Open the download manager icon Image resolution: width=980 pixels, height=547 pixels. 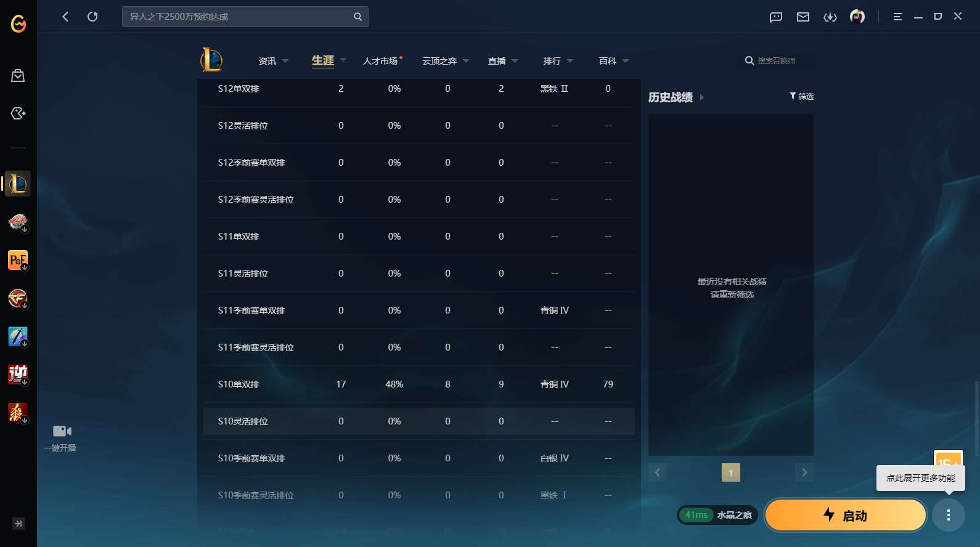click(830, 17)
